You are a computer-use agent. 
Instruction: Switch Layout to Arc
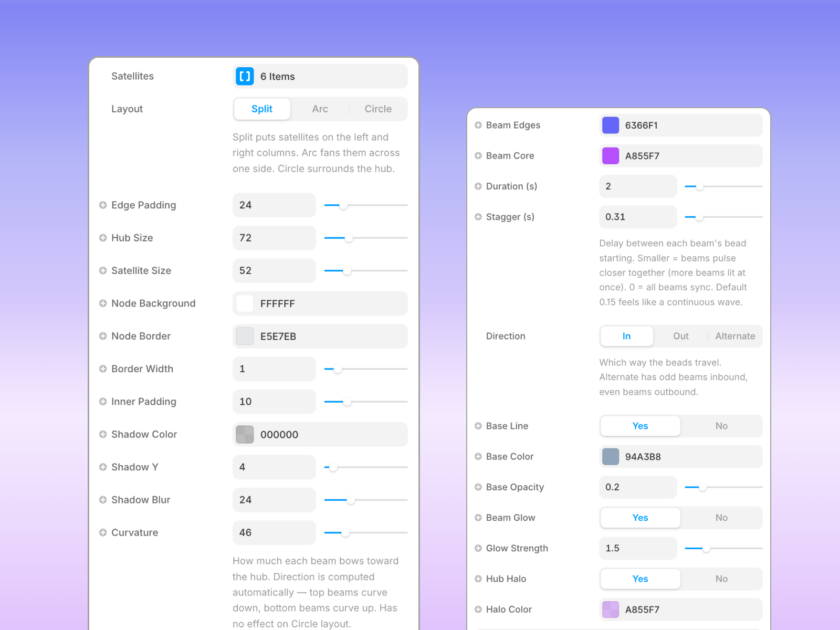point(320,109)
